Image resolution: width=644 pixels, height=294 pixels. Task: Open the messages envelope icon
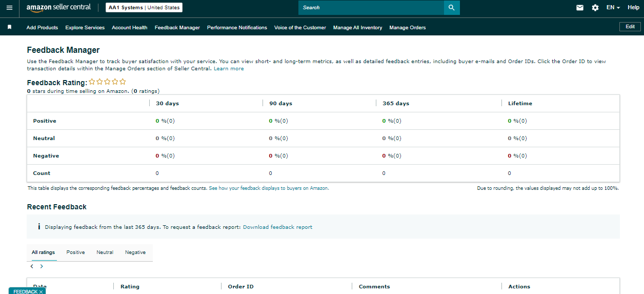pyautogui.click(x=580, y=8)
